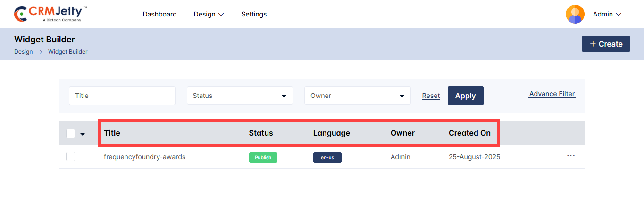
Task: Click the bulk select dropdown arrow
Action: coord(83,134)
